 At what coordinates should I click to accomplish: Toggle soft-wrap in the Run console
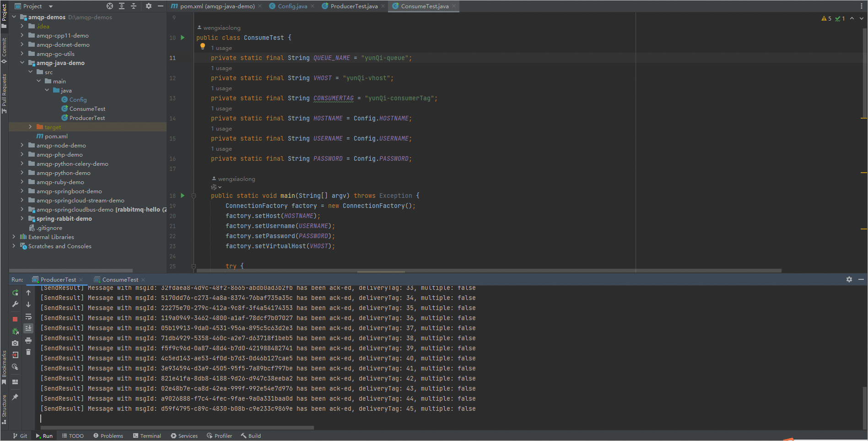(x=28, y=317)
